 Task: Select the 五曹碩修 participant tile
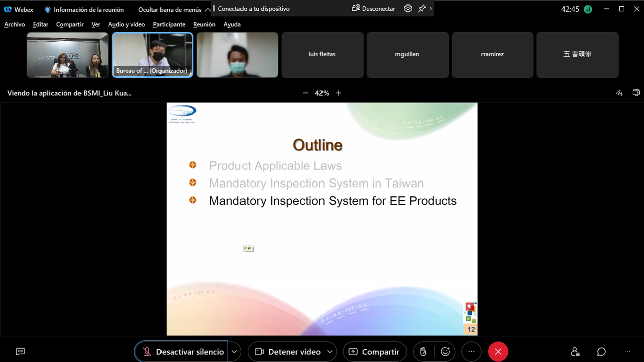coord(578,55)
